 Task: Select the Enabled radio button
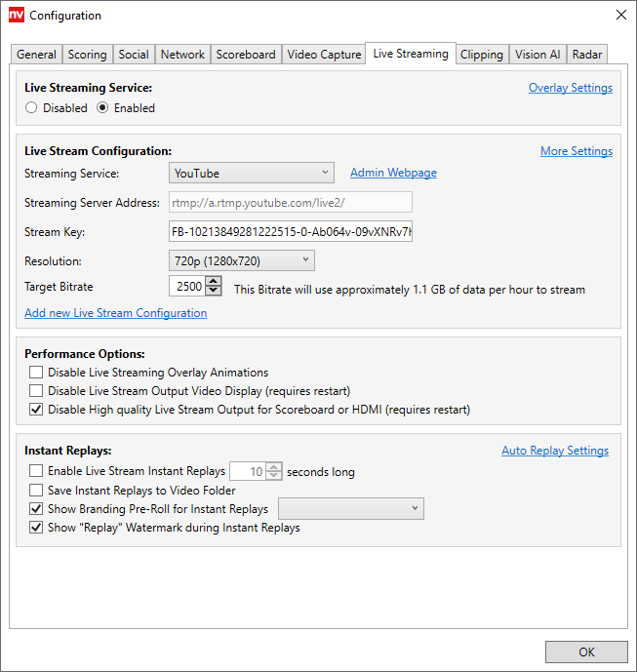tap(103, 108)
